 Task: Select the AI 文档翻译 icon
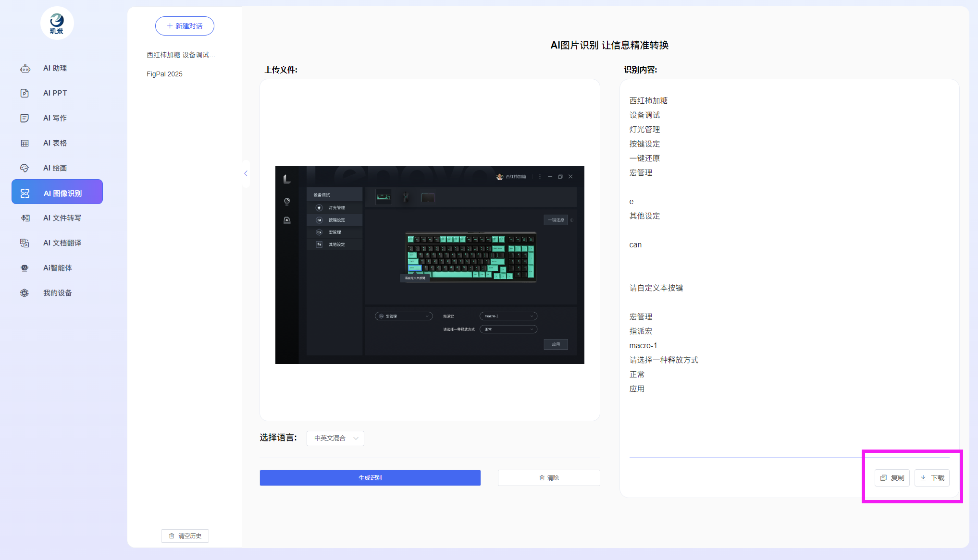pos(25,243)
